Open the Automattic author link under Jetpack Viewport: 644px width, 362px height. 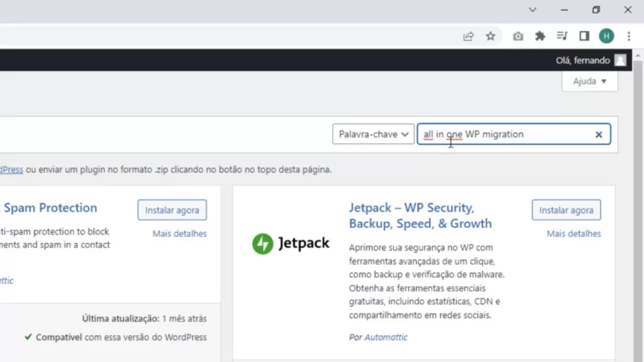tap(386, 337)
